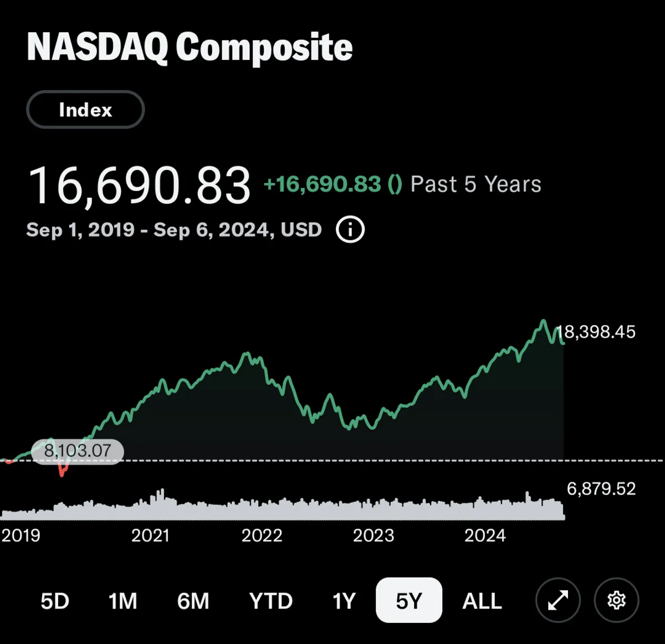Select the 1Y time range

(x=344, y=601)
